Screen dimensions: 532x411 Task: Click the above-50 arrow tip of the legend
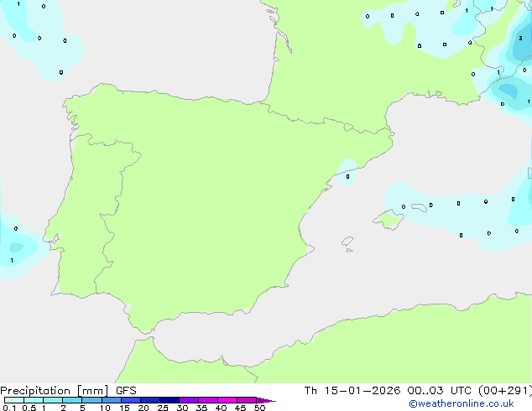266,400
